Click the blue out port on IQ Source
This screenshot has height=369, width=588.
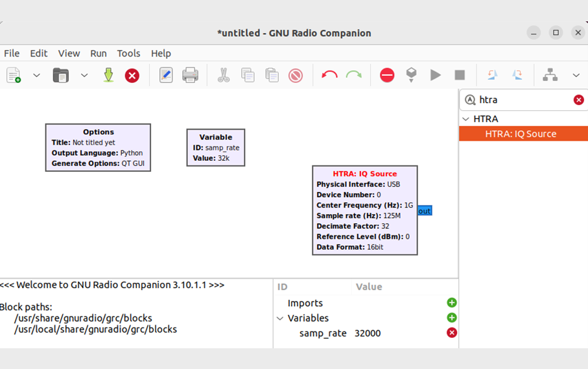coord(425,211)
